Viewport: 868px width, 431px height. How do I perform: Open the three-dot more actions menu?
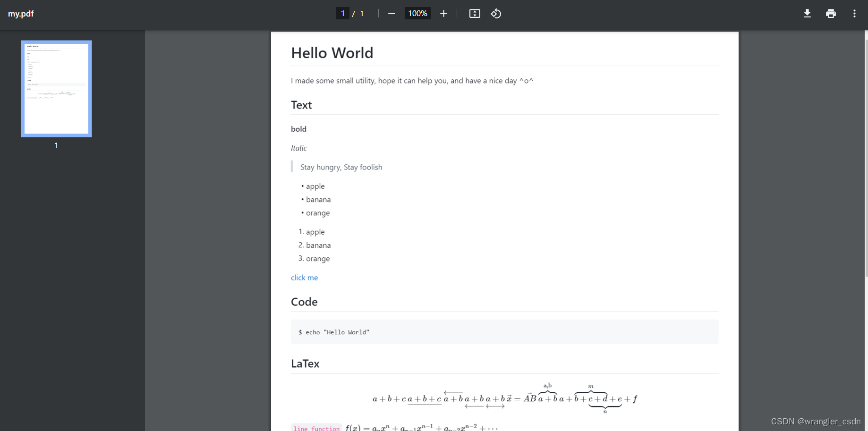[x=854, y=14]
